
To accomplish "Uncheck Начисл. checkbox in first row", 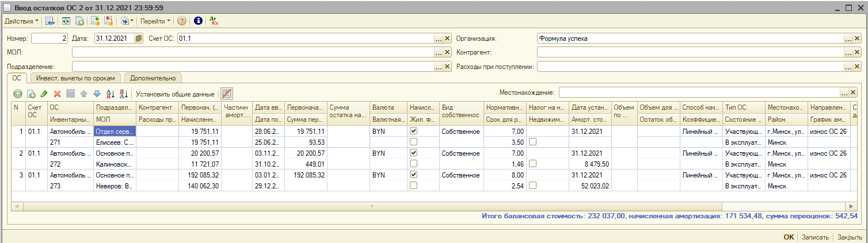I will point(413,131).
